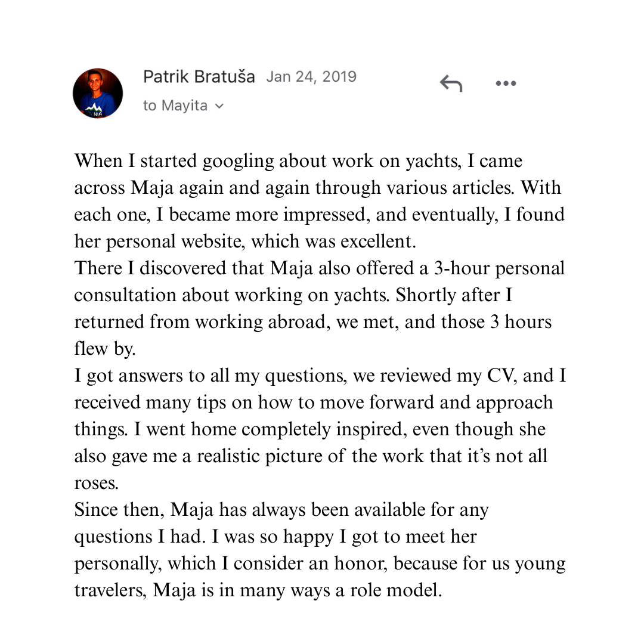
Task: Expand recipient details chevron beside Mayita
Action: click(219, 106)
